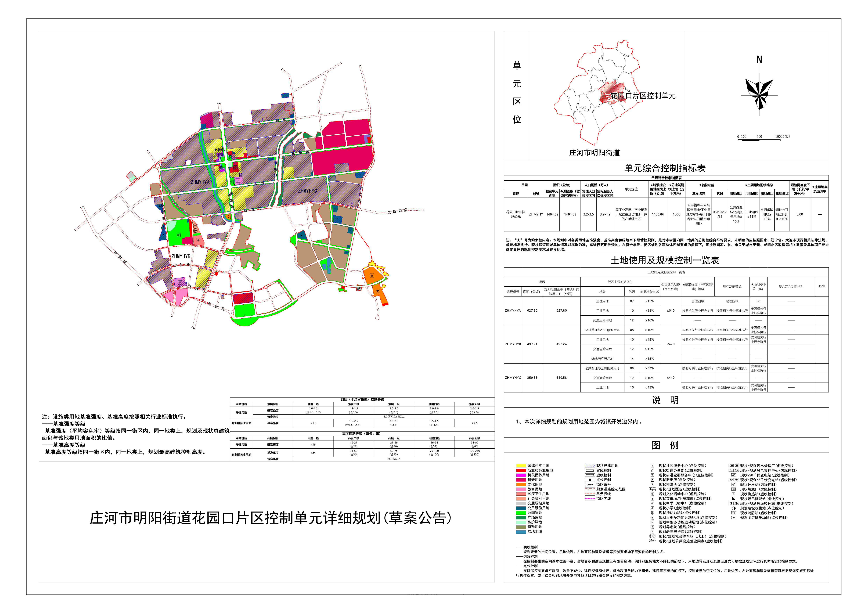Viewport: 868px width, 613px height.
Task: Click the legend icon for 现状/规划污水处理厂
Action: (733, 466)
